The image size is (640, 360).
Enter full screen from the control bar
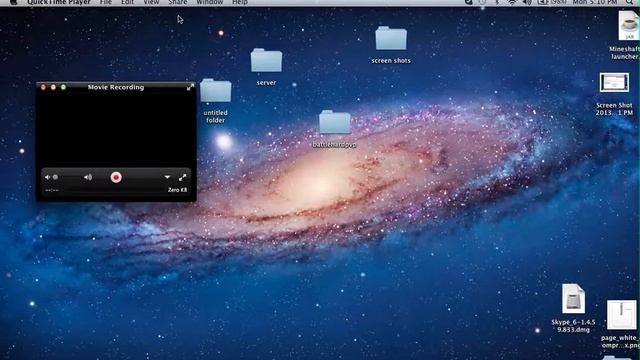[182, 177]
